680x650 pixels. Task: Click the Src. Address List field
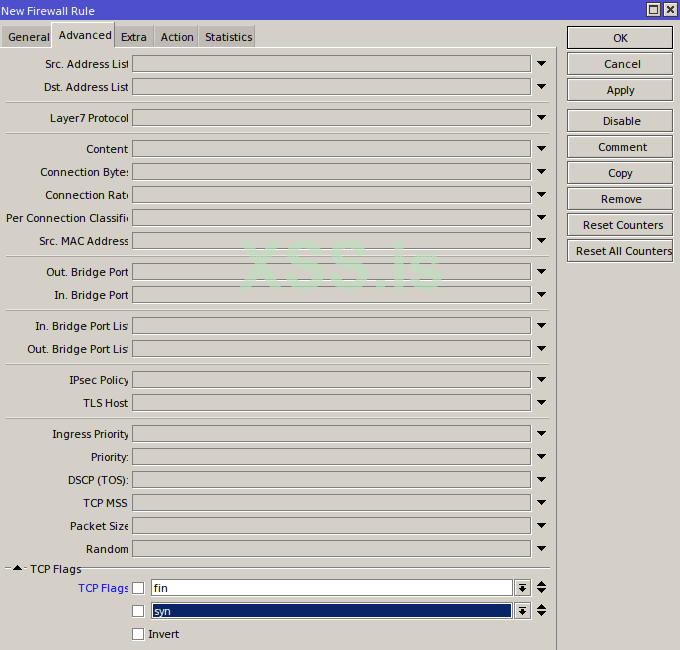coord(331,64)
